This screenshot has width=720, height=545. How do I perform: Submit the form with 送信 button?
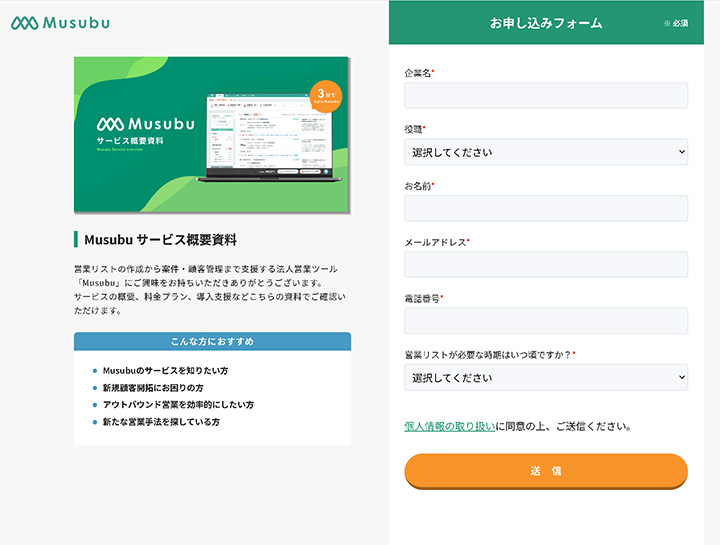click(x=546, y=471)
